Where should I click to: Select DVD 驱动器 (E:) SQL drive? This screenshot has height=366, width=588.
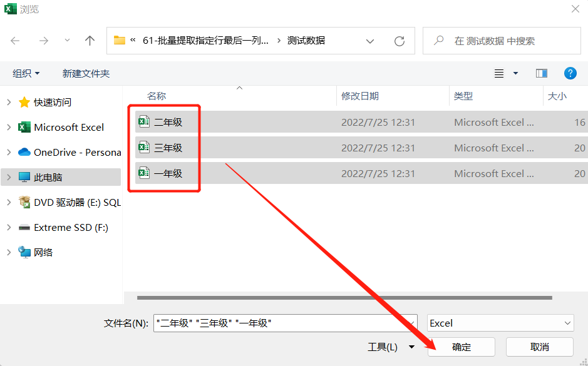pos(77,203)
